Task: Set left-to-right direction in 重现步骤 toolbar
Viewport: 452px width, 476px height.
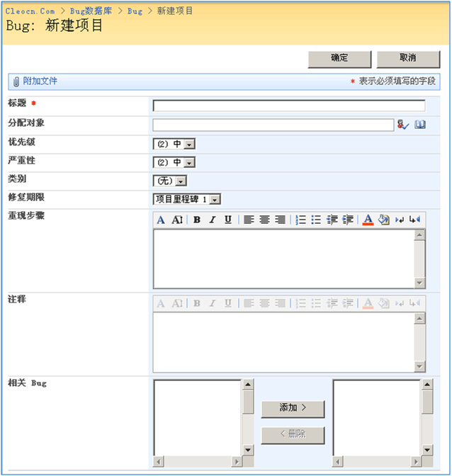Action: pos(400,220)
